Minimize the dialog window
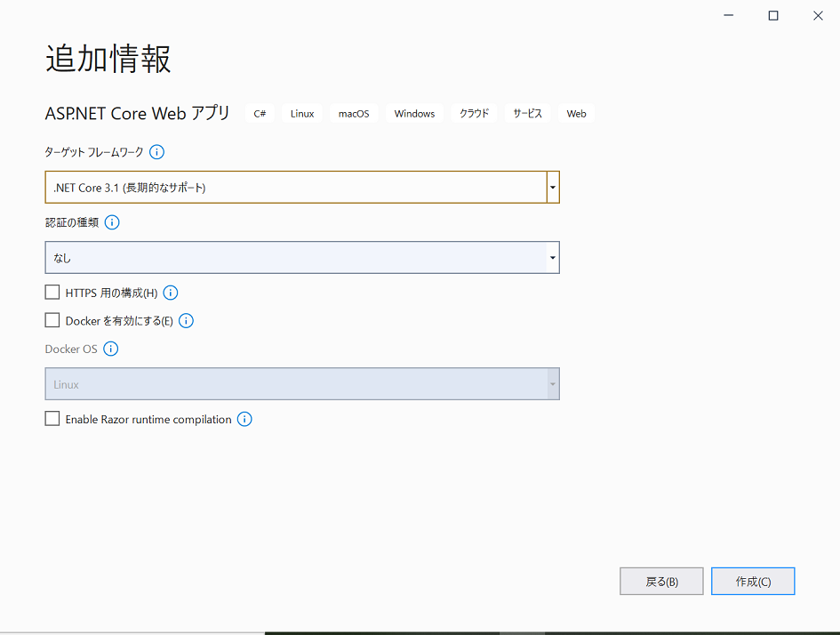 [729, 15]
